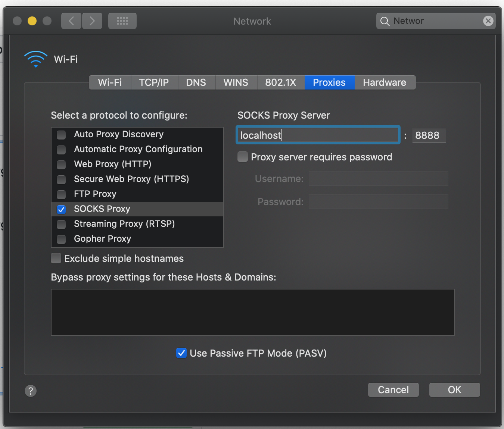The height and width of the screenshot is (429, 504).
Task: Enable Automatic Proxy Configuration checkbox
Action: (61, 150)
